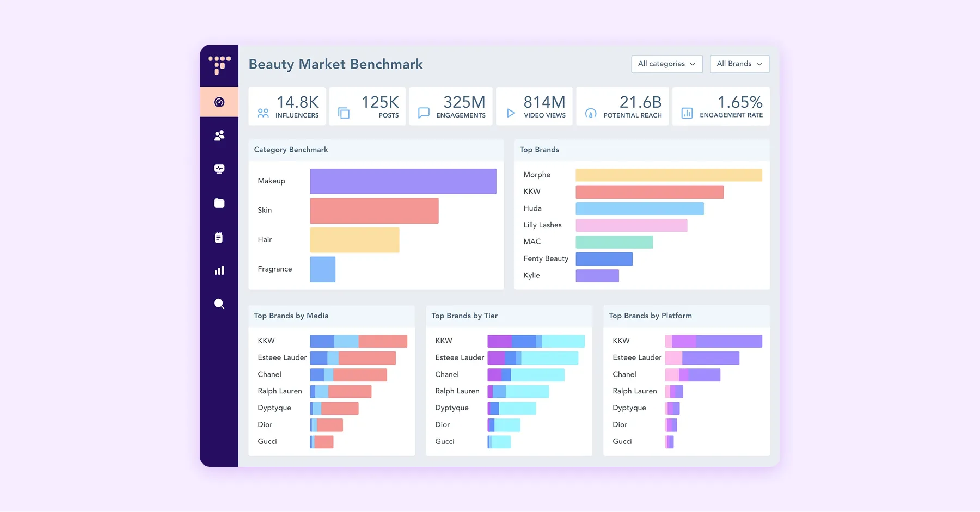Click the app logo in the sidebar
This screenshot has width=980, height=512.
(x=219, y=65)
